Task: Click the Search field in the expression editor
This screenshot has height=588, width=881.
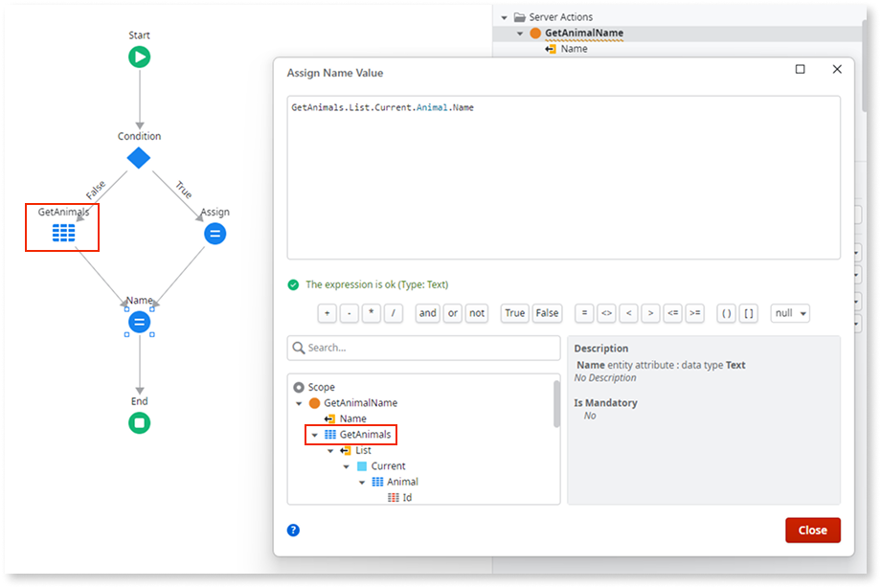Action: pos(422,348)
